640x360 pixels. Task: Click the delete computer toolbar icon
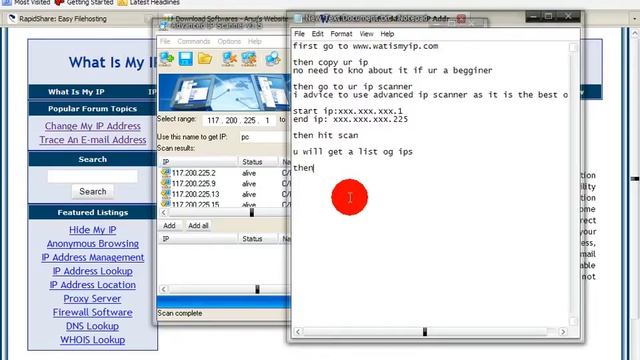[229, 59]
